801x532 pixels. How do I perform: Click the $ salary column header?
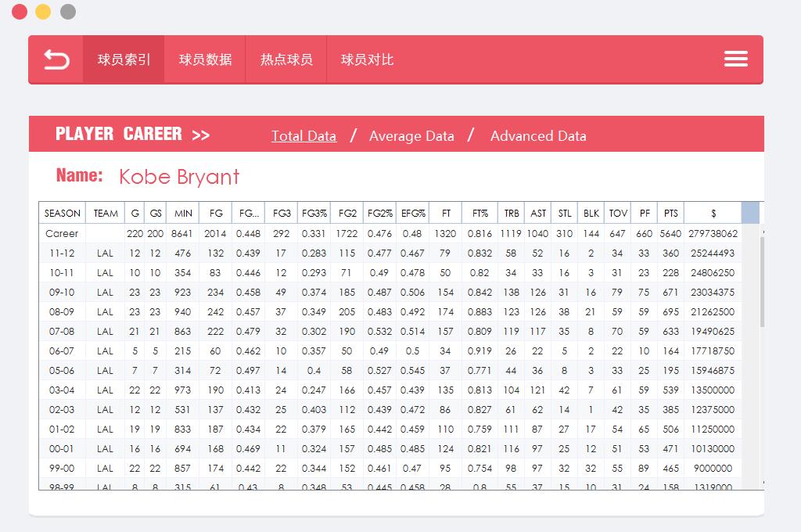713,213
